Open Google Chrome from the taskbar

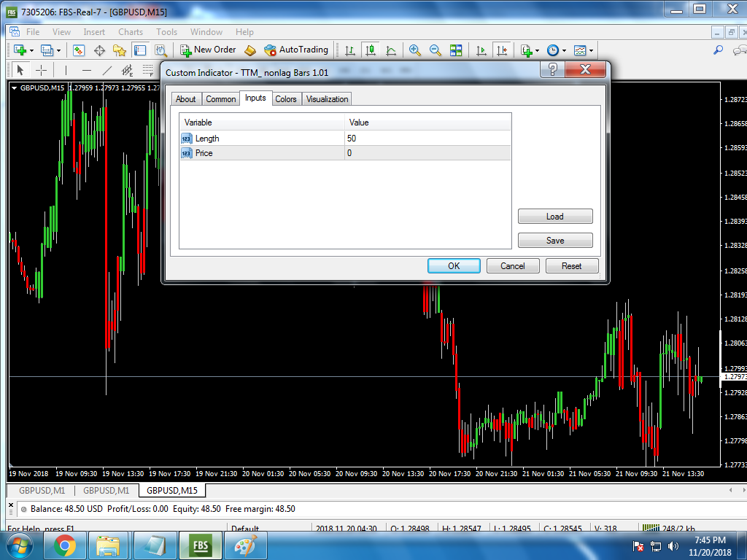click(65, 545)
